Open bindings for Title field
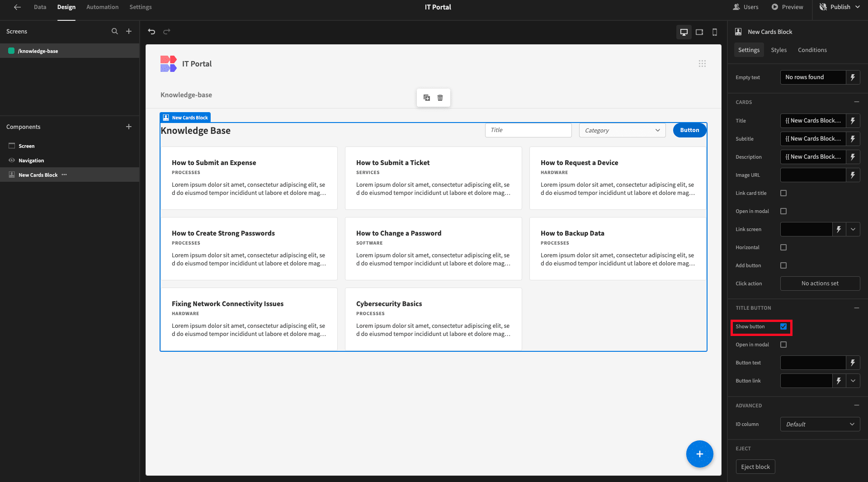The height and width of the screenshot is (482, 868). tap(853, 121)
